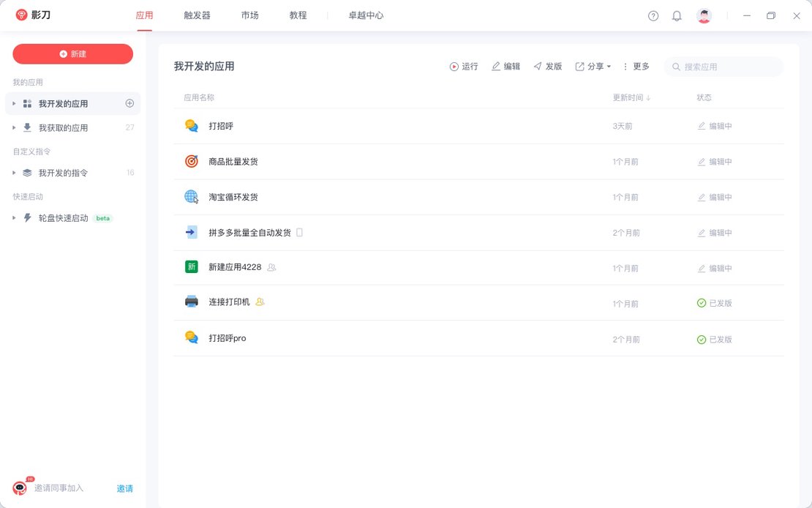Switch to the 市场 tab
This screenshot has width=812, height=508.
point(249,15)
